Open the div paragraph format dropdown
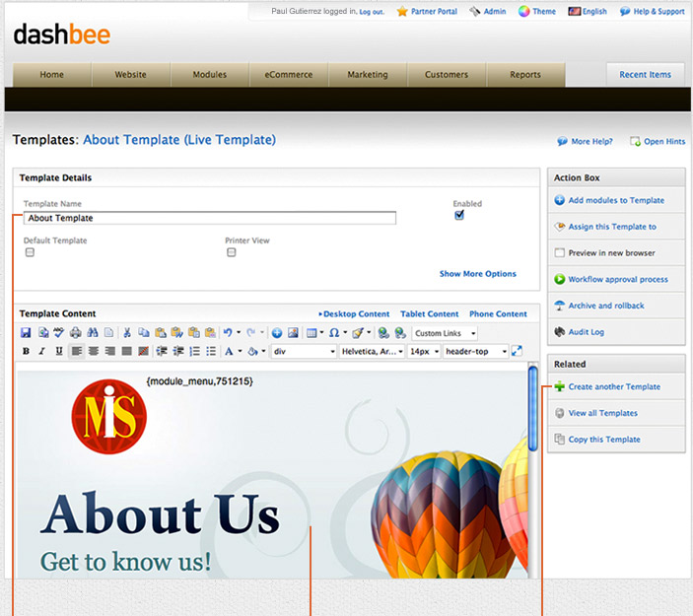 pyautogui.click(x=304, y=351)
